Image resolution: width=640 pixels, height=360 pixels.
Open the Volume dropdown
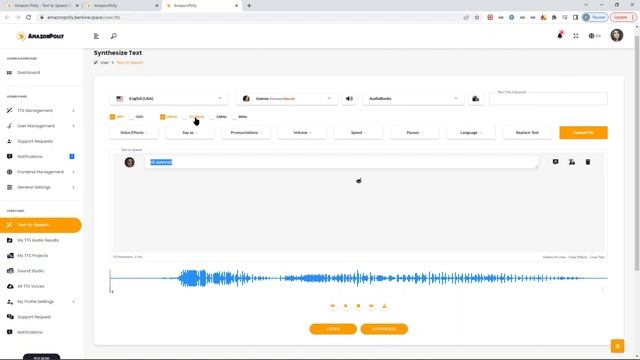(x=302, y=133)
